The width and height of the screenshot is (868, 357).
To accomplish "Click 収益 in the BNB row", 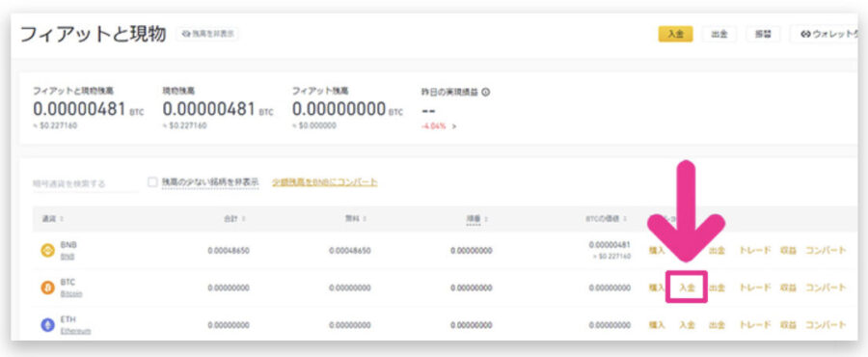I will pyautogui.click(x=788, y=250).
